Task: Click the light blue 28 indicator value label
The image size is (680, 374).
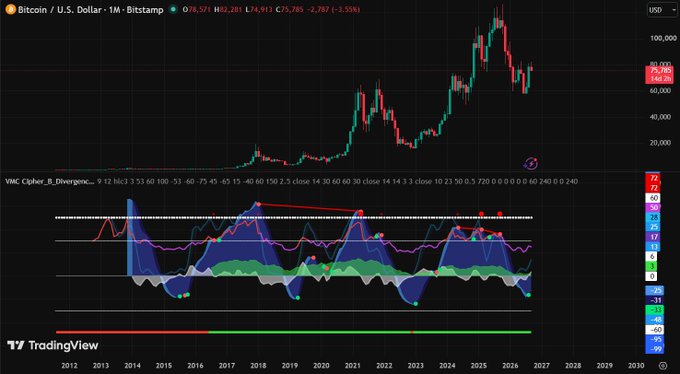Action: click(653, 217)
